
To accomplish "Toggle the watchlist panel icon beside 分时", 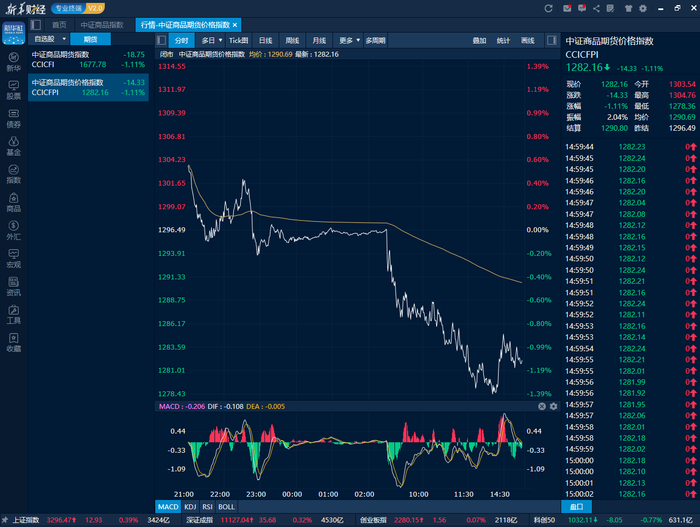I will [162, 40].
